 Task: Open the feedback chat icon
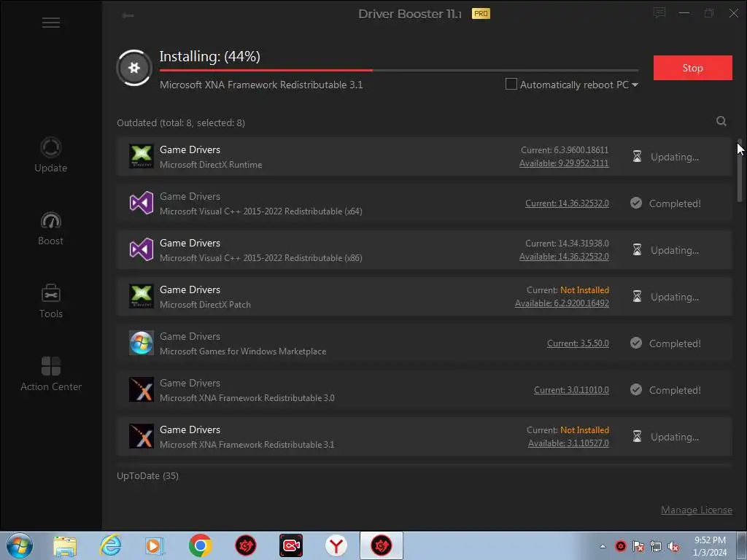(659, 13)
